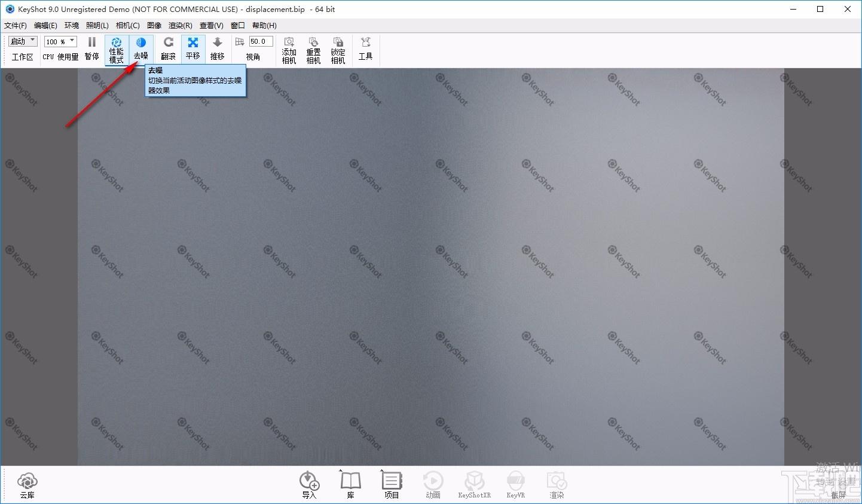Open the KeyShotXR wizard
This screenshot has width=862, height=504.
[475, 485]
